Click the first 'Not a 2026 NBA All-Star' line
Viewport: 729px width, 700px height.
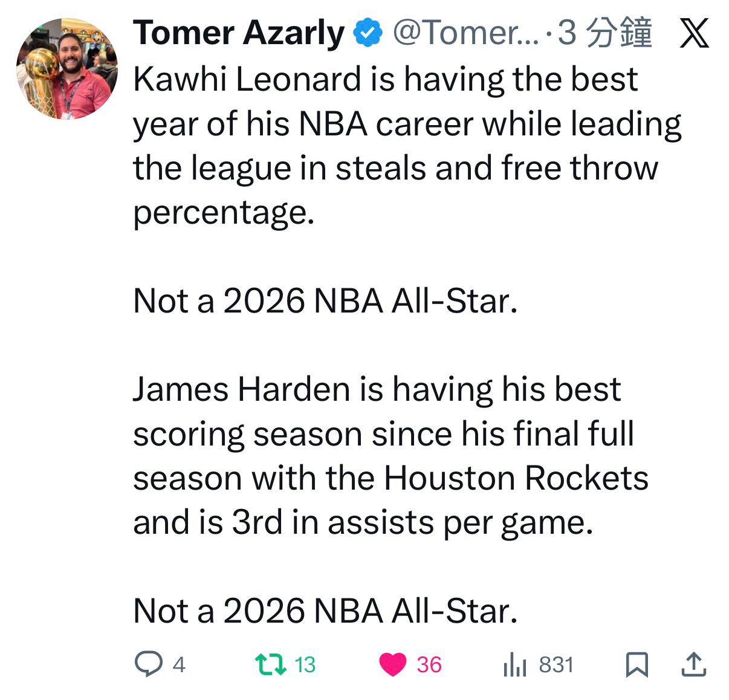325,300
